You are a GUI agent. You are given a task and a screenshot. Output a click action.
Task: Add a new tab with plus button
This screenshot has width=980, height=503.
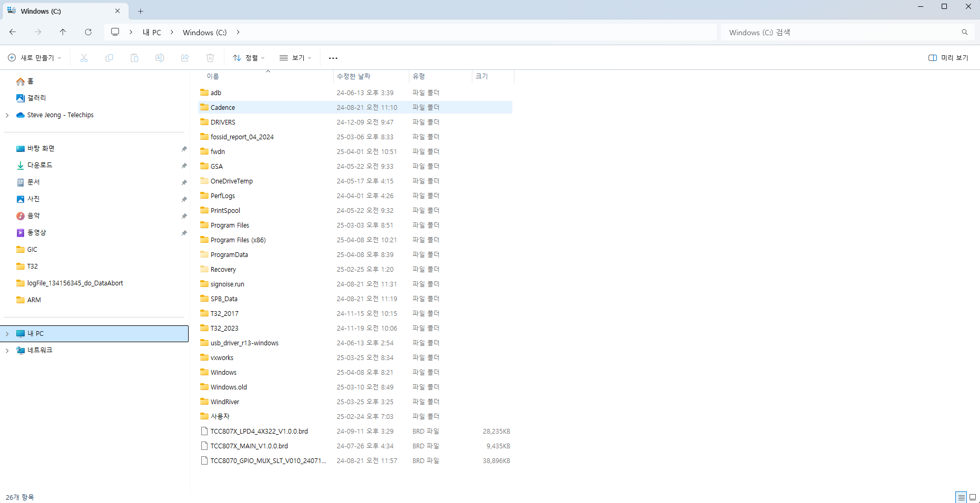click(x=140, y=11)
